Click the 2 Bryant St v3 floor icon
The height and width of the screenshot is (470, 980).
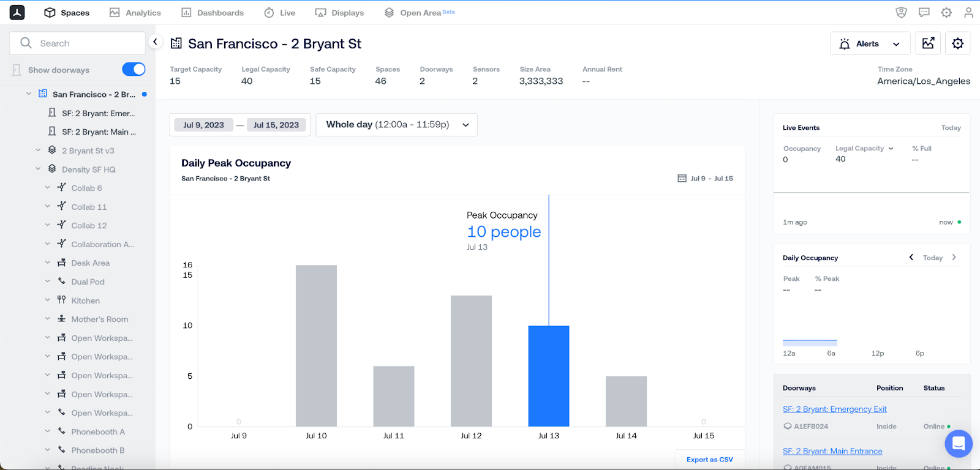(52, 150)
